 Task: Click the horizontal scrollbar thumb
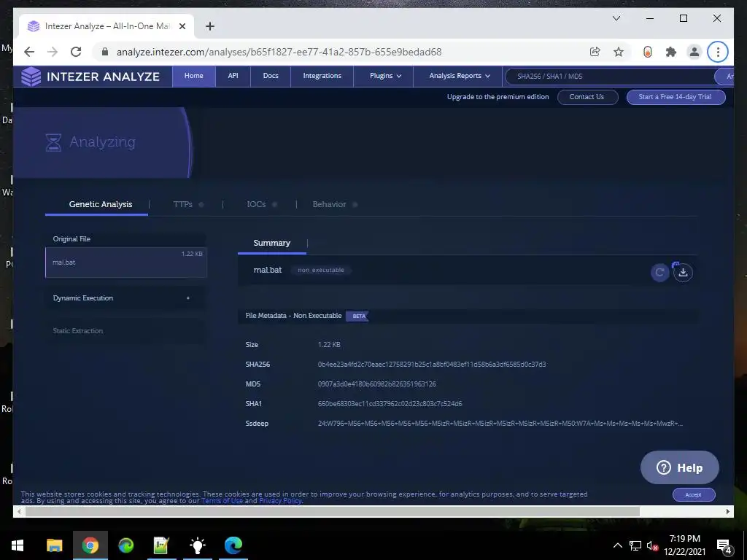(x=332, y=511)
